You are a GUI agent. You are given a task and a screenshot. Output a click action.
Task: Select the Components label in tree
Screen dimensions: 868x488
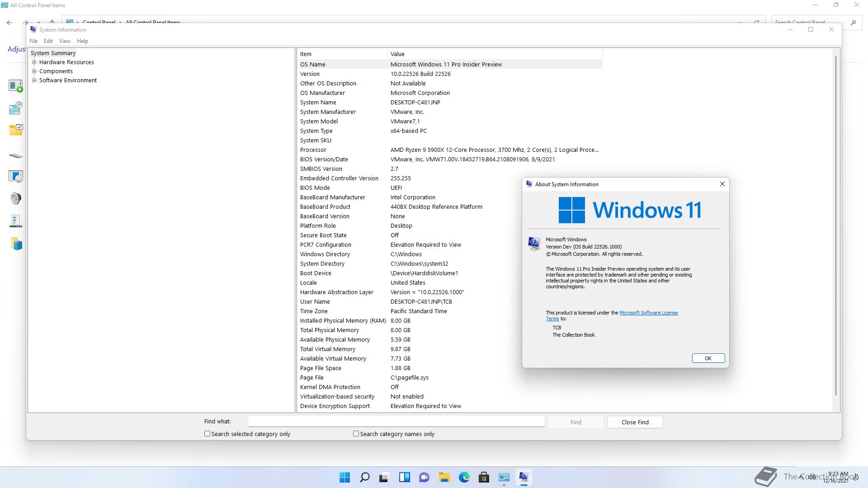[56, 71]
